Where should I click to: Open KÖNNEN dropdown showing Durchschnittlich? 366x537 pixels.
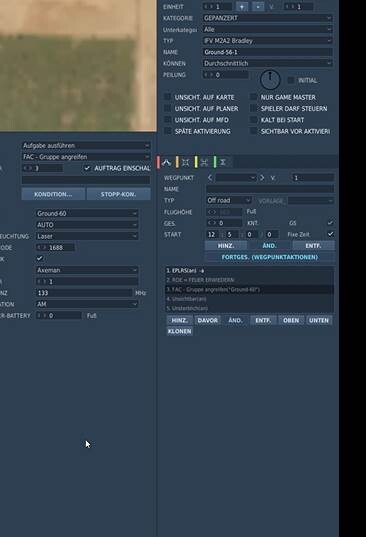[x=267, y=63]
